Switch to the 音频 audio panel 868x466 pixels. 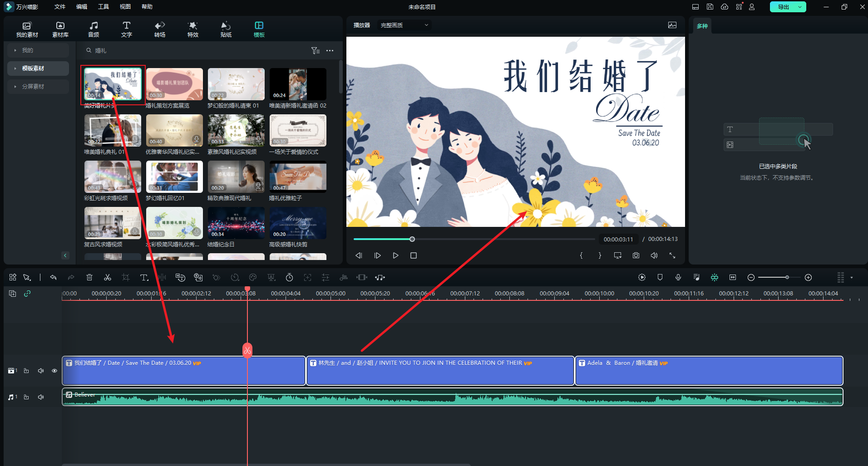tap(93, 29)
